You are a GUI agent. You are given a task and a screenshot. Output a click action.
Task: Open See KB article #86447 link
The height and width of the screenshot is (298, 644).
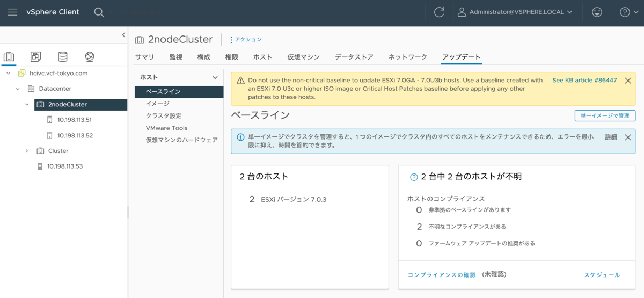pyautogui.click(x=584, y=81)
